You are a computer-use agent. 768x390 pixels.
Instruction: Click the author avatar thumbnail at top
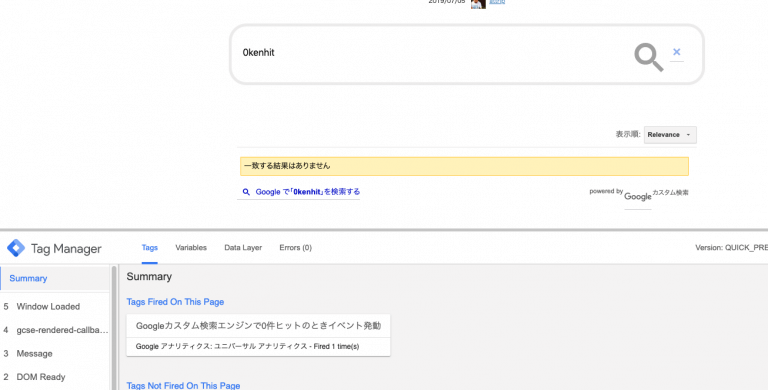point(478,4)
